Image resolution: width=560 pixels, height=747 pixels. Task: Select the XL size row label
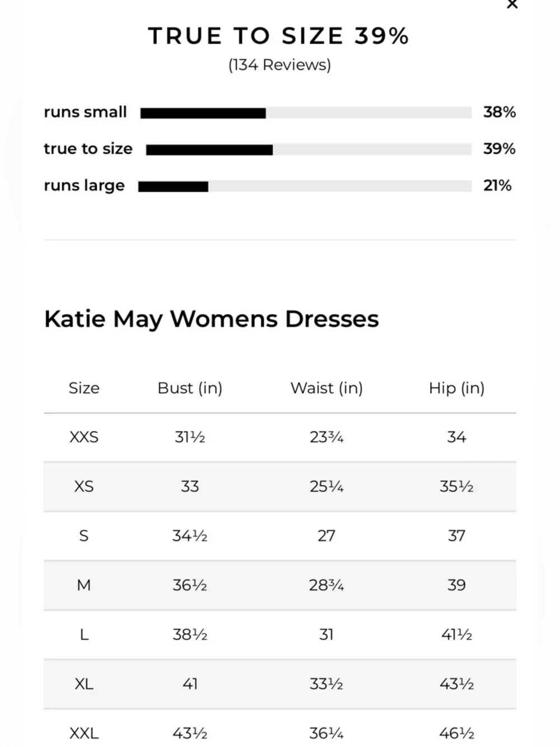click(84, 684)
